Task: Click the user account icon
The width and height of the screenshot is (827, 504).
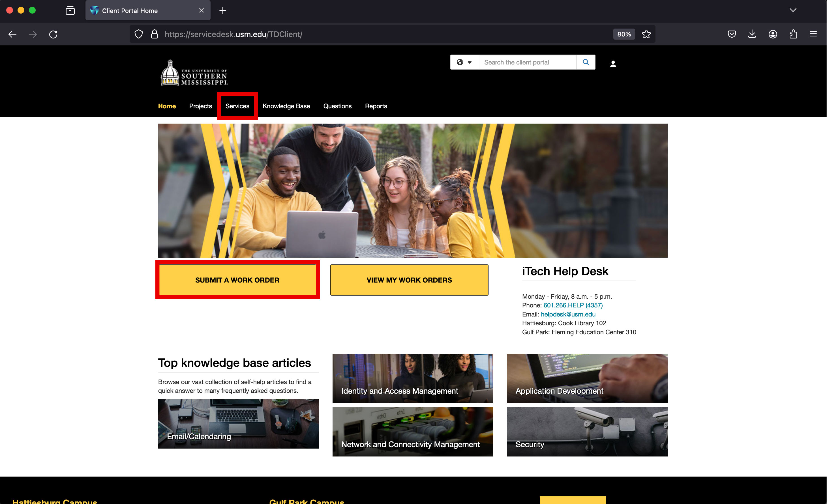Action: [x=613, y=63]
